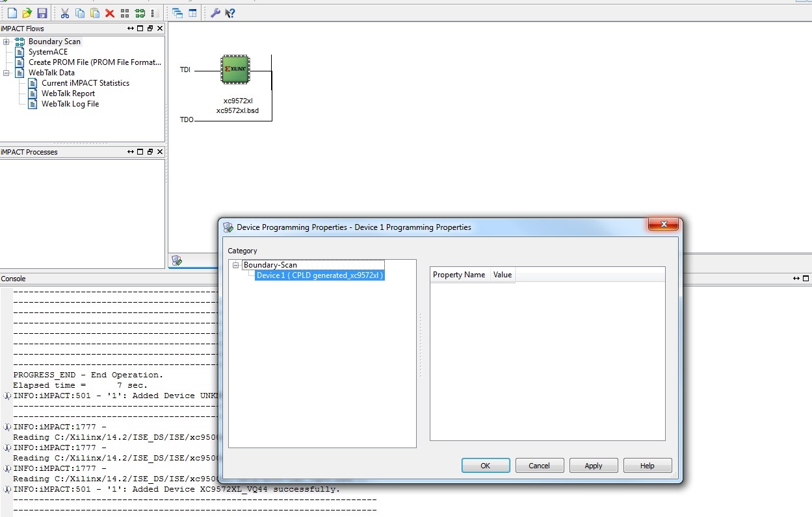The width and height of the screenshot is (812, 517).
Task: Open Current iMPACT Statistics
Action: pos(85,83)
